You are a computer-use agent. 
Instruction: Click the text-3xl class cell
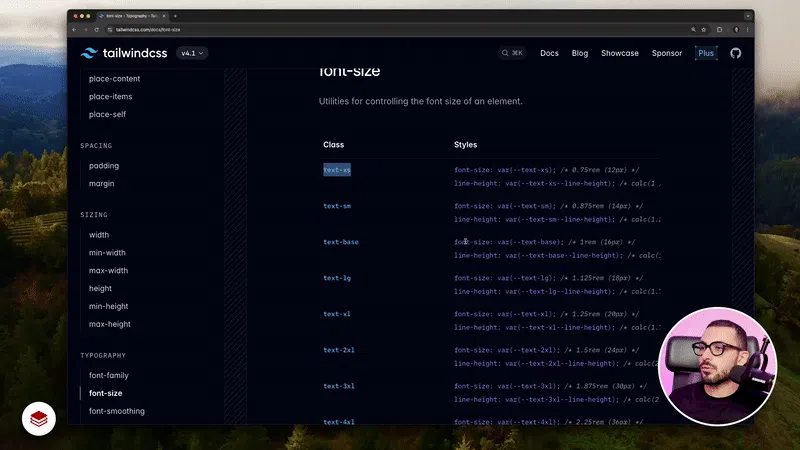point(339,386)
